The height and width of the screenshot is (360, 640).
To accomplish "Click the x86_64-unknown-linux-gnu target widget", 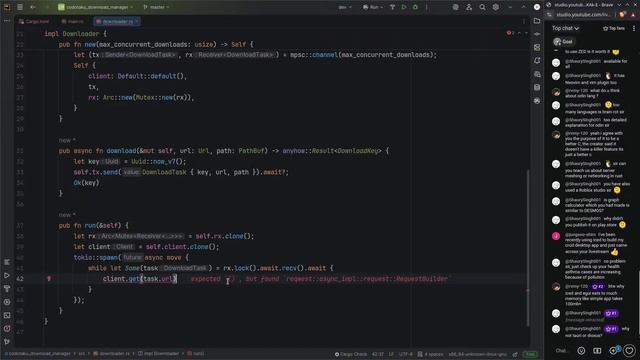I will click(478, 354).
